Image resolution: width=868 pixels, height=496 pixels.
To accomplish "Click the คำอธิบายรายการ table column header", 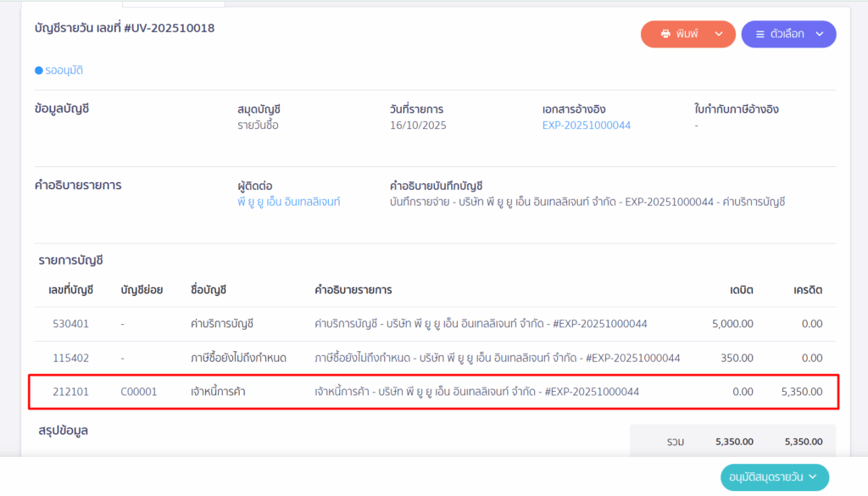I will (353, 290).
